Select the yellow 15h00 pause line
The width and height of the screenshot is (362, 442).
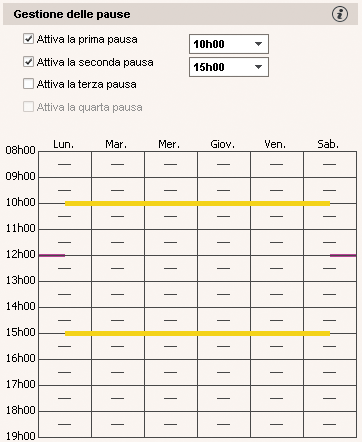(x=197, y=333)
